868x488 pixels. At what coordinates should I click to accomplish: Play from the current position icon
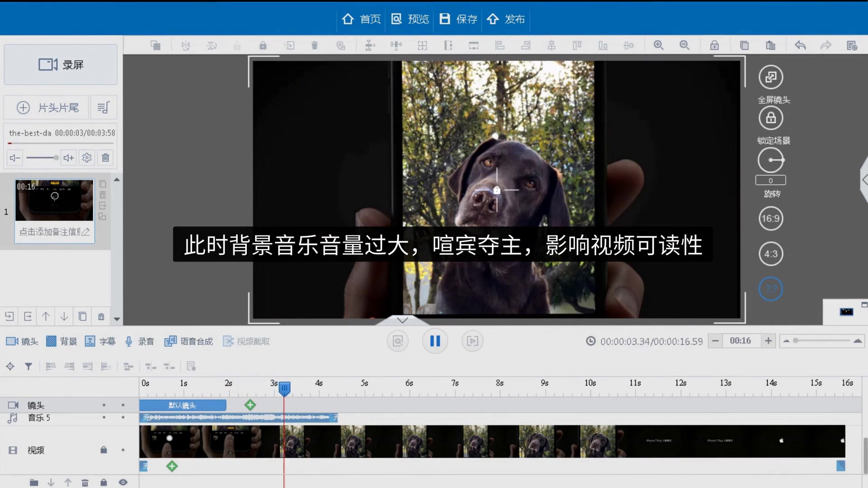[472, 341]
